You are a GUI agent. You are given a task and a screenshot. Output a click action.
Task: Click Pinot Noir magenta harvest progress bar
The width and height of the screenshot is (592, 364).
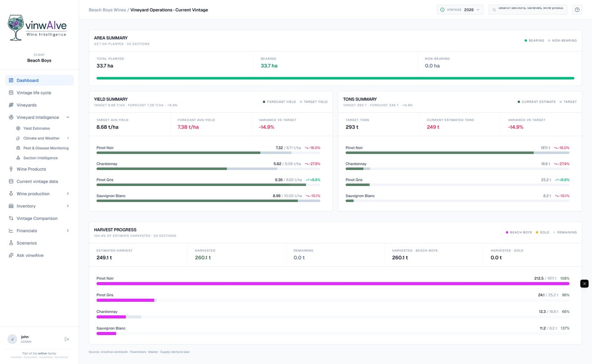point(333,283)
